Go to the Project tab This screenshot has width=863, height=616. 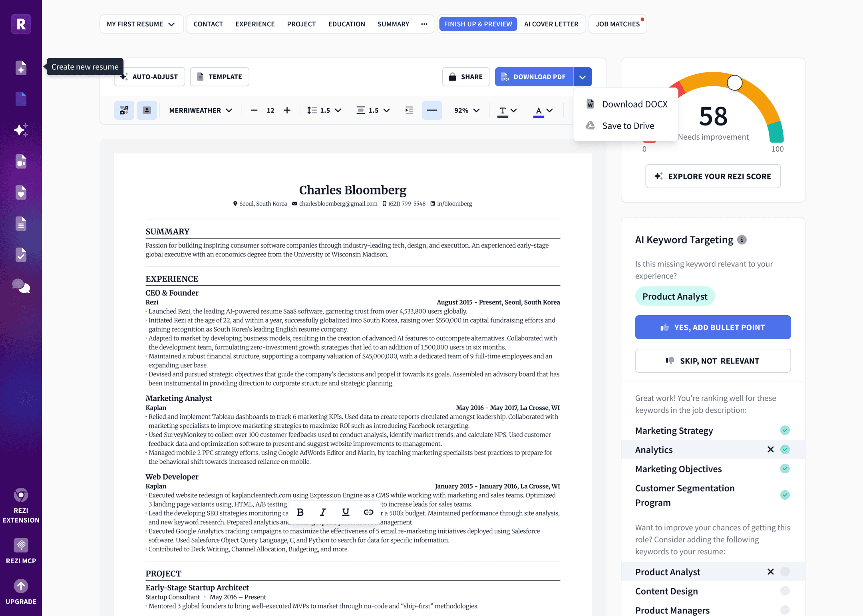(301, 24)
